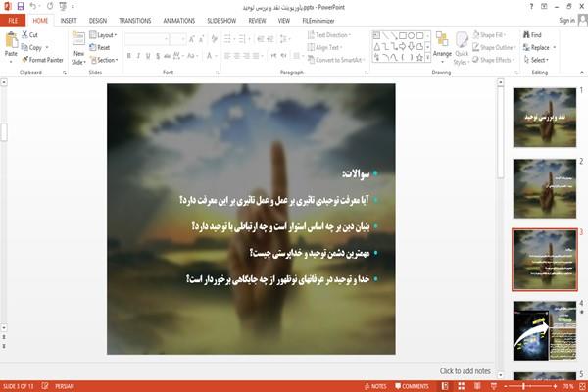Click Reset slide icon
Viewport: 588px width, 392px height.
tap(93, 47)
